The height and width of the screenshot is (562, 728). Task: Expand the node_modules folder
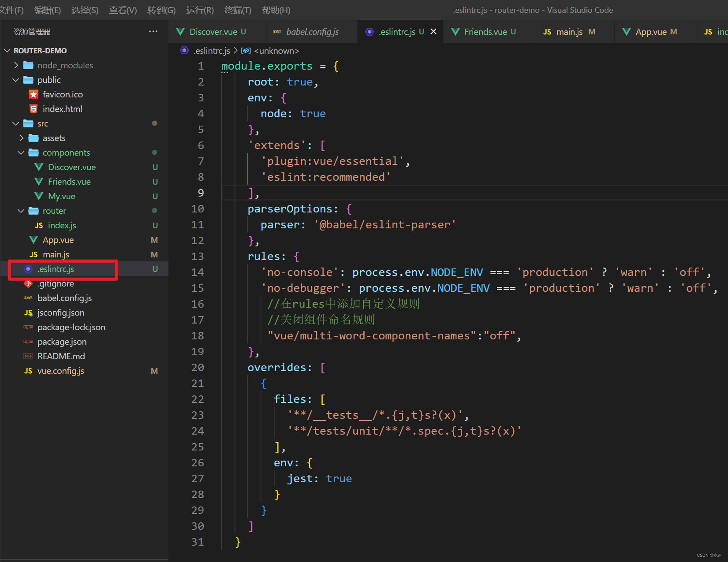16,65
